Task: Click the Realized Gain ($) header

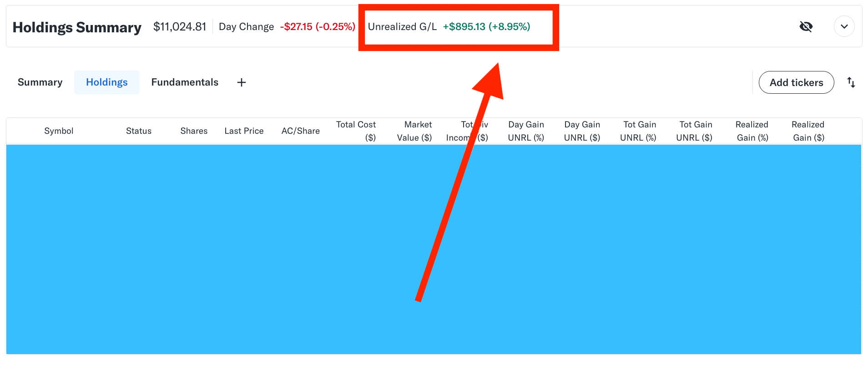Action: (x=808, y=131)
